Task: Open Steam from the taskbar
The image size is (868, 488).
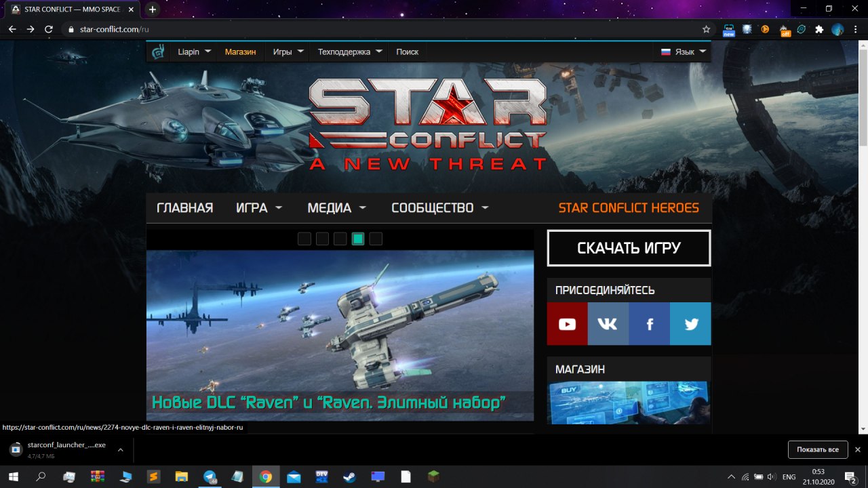Action: [351, 476]
